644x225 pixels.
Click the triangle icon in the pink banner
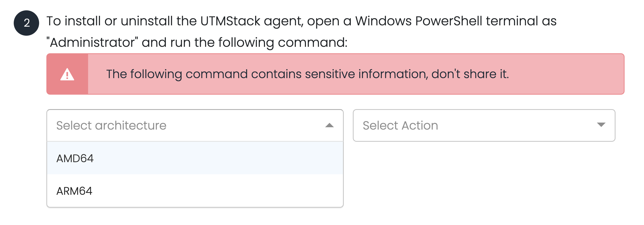67,74
